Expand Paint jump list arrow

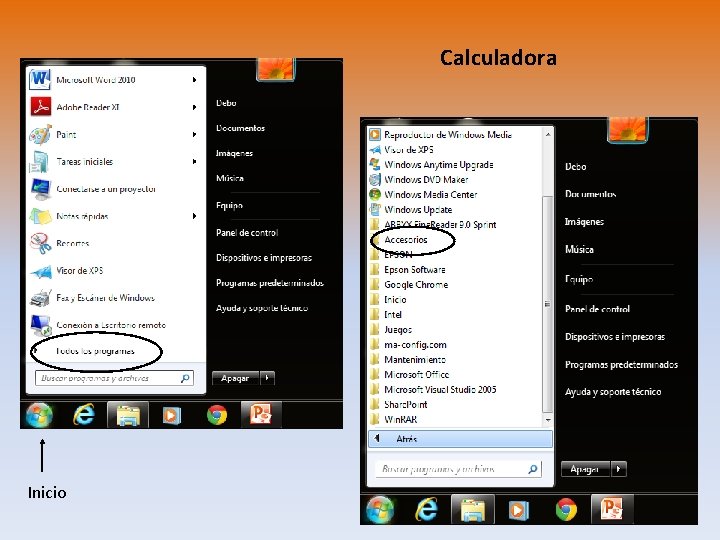[195, 135]
